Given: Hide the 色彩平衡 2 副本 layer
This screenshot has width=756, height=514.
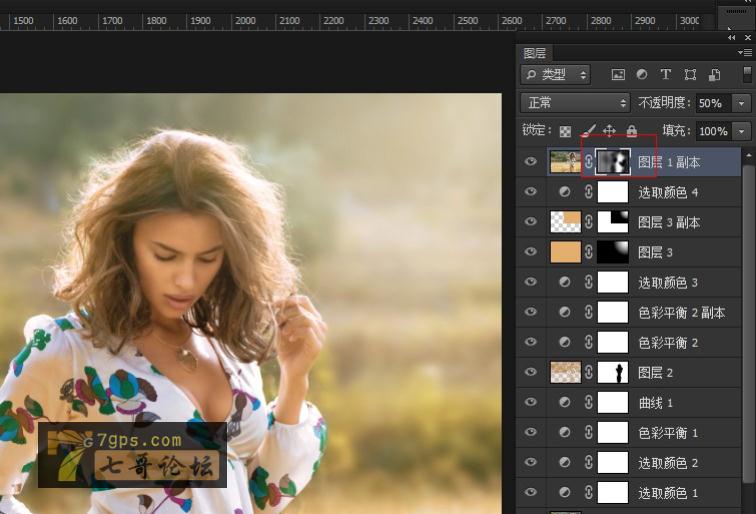Looking at the screenshot, I should [x=530, y=311].
